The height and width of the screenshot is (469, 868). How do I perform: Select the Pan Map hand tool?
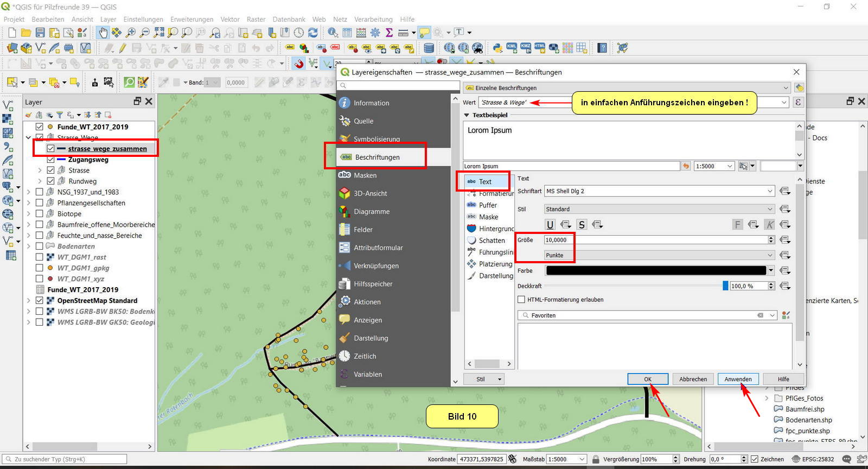[103, 33]
